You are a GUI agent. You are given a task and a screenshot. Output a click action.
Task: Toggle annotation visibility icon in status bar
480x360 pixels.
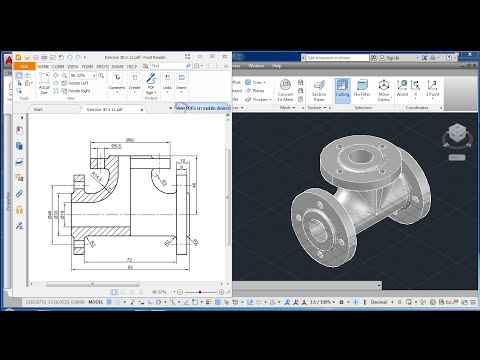tap(288, 302)
